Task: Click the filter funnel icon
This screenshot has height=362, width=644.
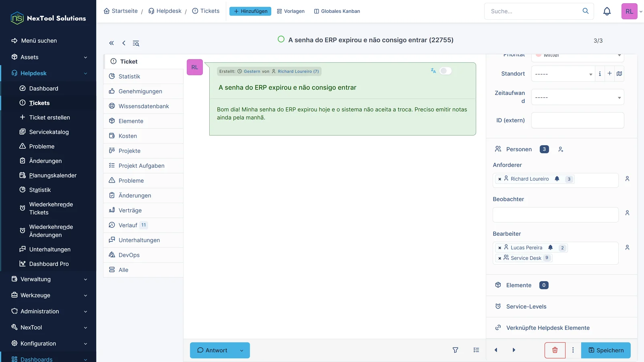Action: [x=455, y=350]
